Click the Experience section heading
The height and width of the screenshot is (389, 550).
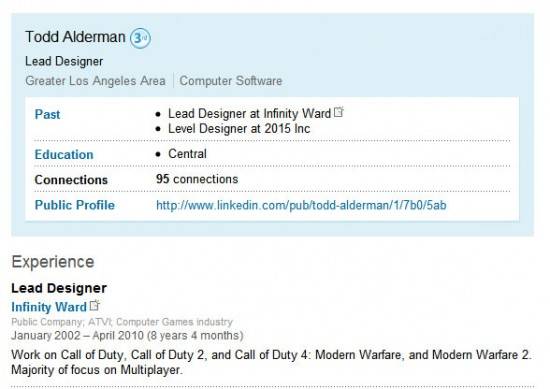coord(53,262)
